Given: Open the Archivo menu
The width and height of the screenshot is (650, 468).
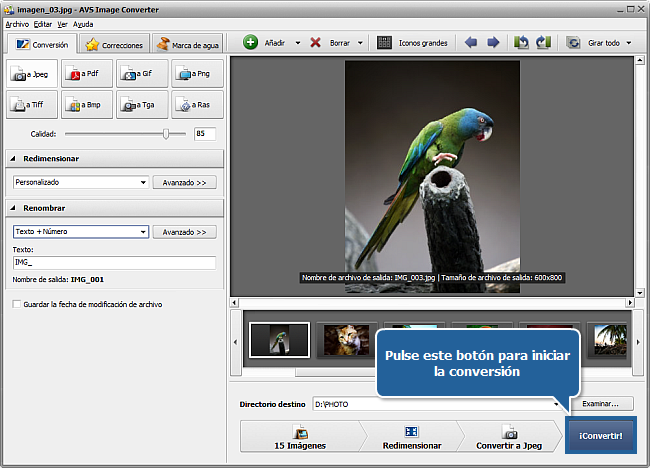Looking at the screenshot, I should pyautogui.click(x=17, y=24).
